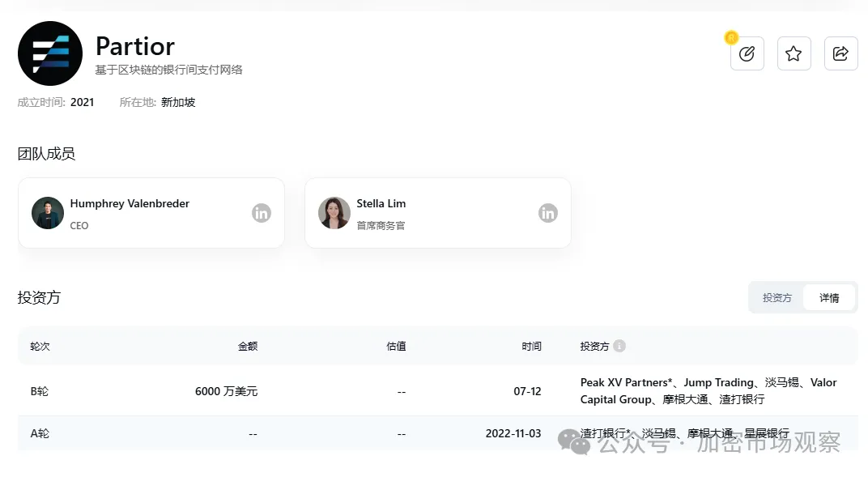Screen dimensions: 868x477
Task: Open 星展银行 in the A轮 row
Action: (767, 433)
